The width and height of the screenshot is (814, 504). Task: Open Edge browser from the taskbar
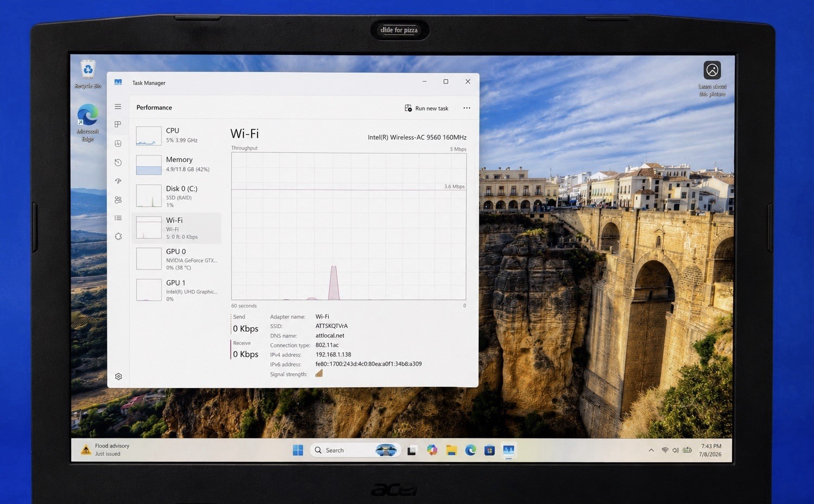point(470,450)
